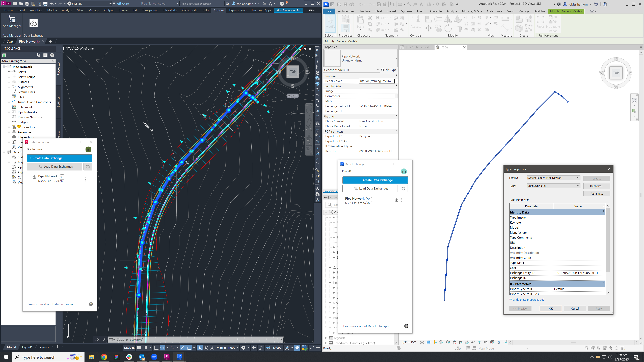Click the Data Exchange add-in icon in the Civil 3D ribbon

[x=33, y=23]
